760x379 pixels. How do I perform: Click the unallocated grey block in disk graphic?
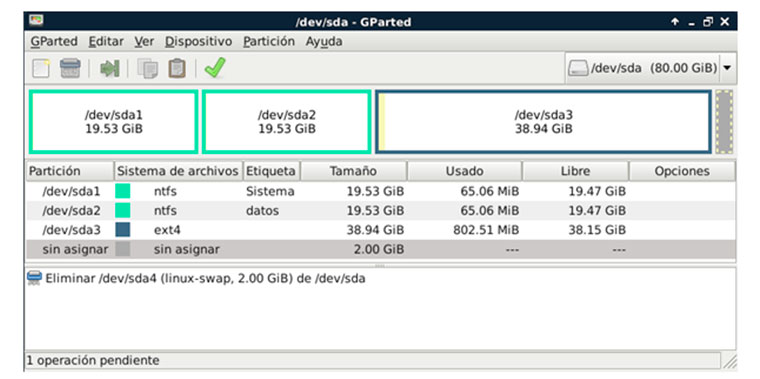point(724,122)
